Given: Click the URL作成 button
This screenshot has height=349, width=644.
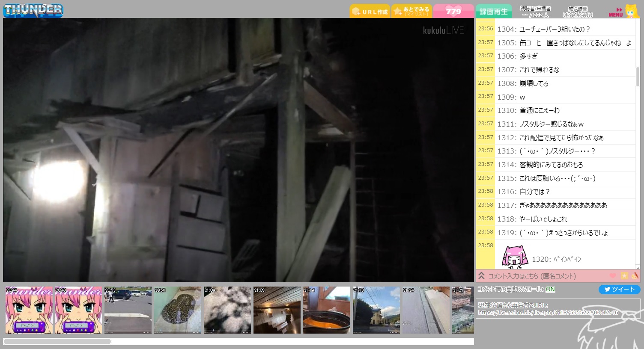Looking at the screenshot, I should coord(370,12).
